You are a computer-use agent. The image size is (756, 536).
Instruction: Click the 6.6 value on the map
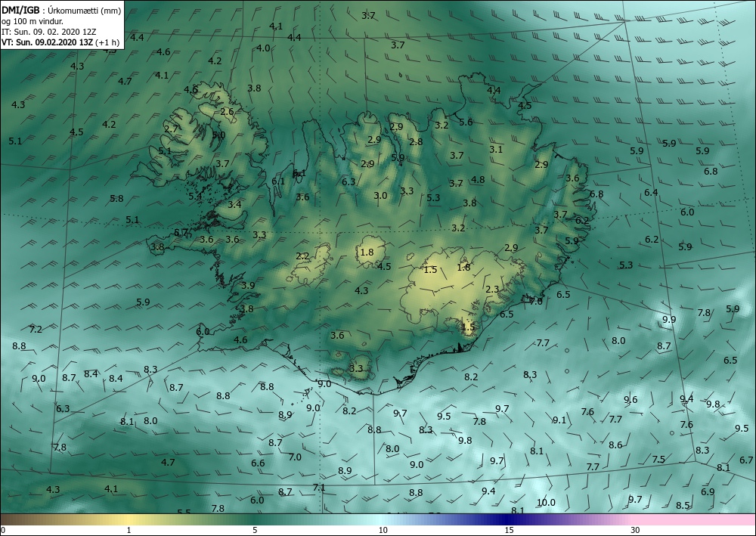pos(258,463)
